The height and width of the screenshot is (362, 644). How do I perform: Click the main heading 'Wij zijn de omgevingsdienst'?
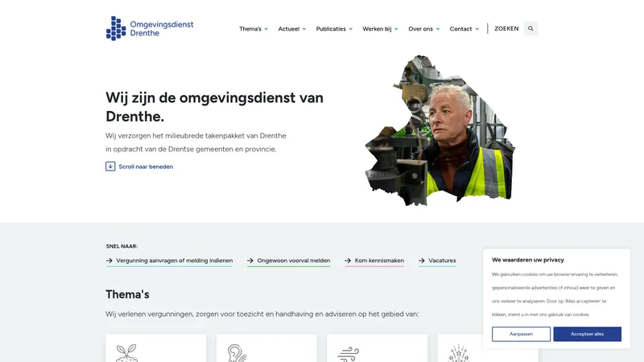click(x=214, y=107)
